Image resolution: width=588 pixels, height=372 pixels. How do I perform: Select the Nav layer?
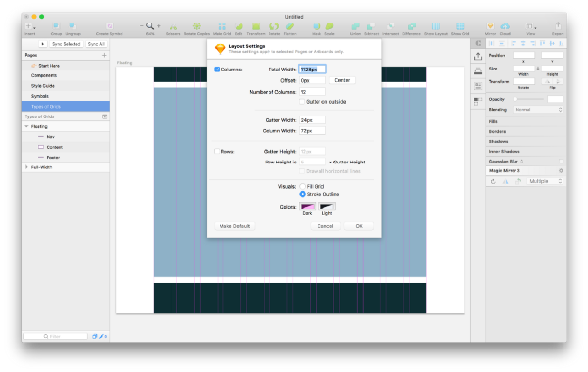[x=66, y=137]
